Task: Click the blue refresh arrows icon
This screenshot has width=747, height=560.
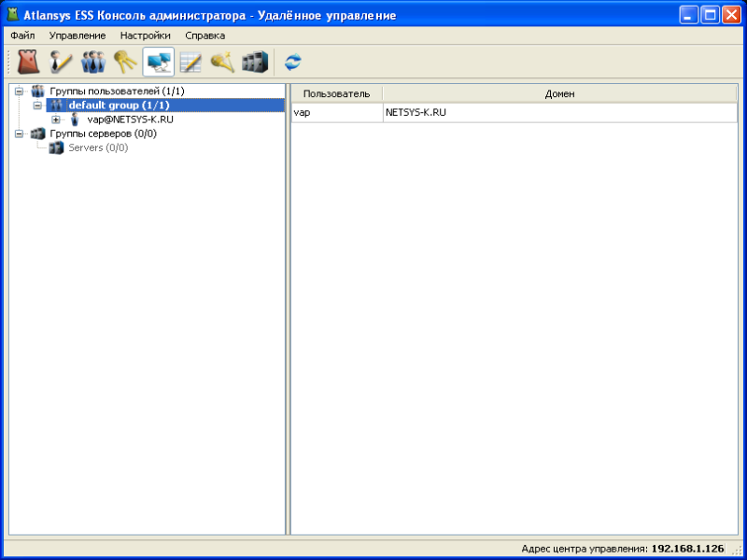Action: point(293,63)
